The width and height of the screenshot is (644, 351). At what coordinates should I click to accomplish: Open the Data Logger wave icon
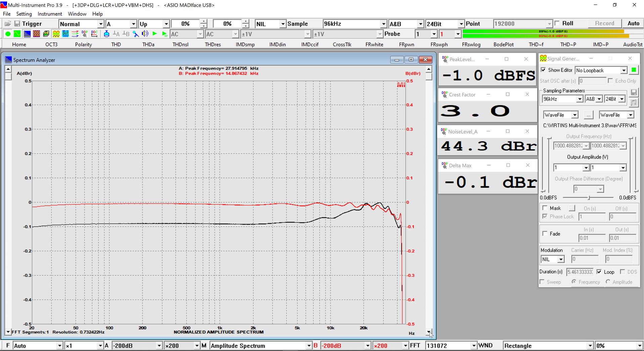coord(75,34)
